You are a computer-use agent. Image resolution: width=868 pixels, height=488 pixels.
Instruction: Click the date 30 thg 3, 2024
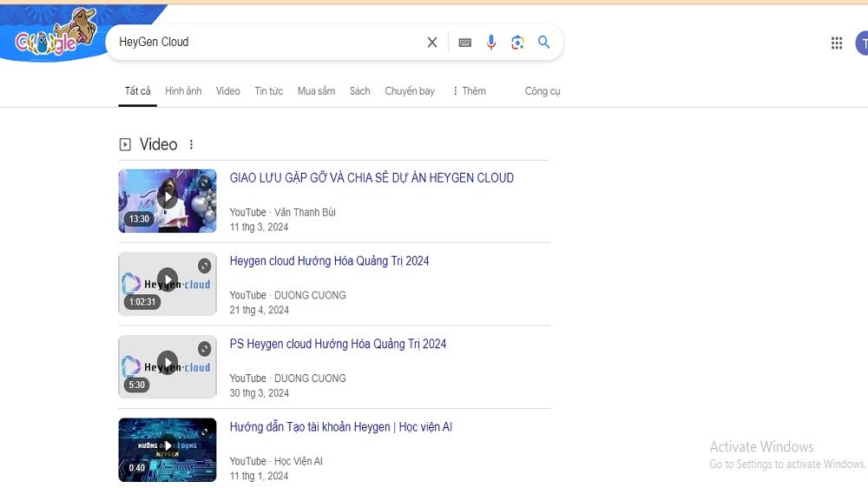pos(259,393)
